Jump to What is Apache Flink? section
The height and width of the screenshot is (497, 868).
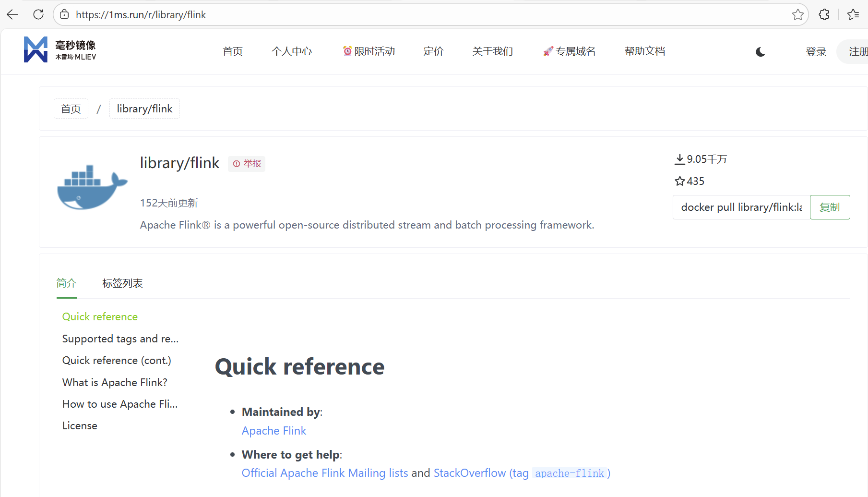pyautogui.click(x=115, y=383)
